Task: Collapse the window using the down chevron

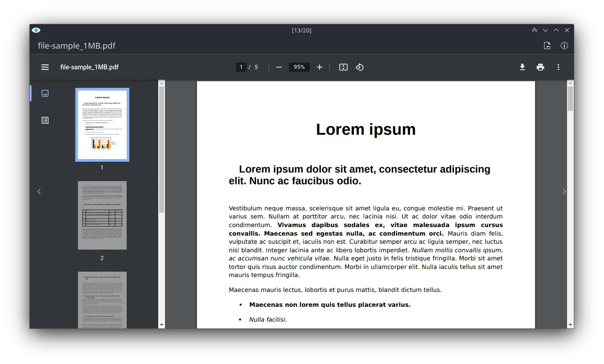Action: pos(545,30)
